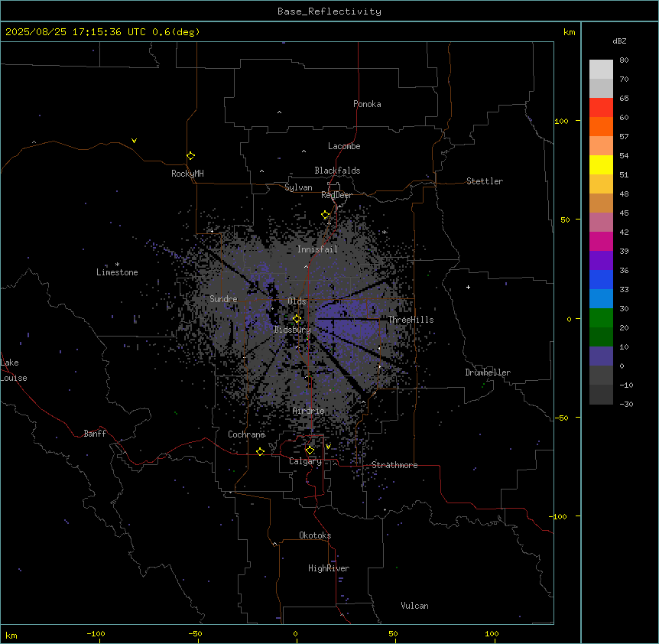
Task: Click the Airdrie city label
Action: coord(309,411)
